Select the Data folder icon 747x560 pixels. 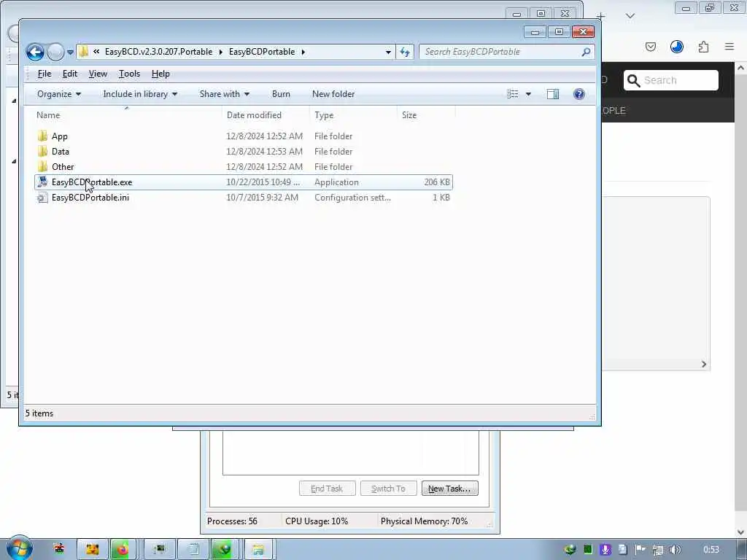42,151
